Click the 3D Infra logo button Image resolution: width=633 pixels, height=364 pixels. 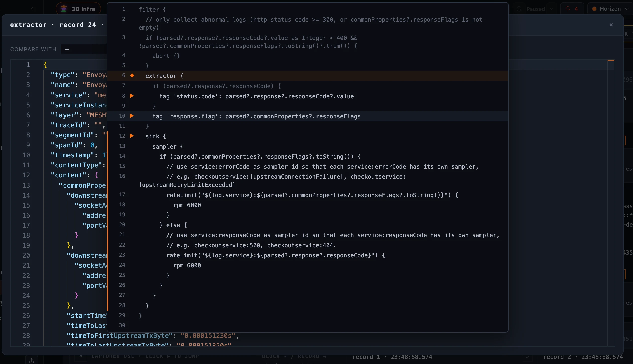point(78,9)
